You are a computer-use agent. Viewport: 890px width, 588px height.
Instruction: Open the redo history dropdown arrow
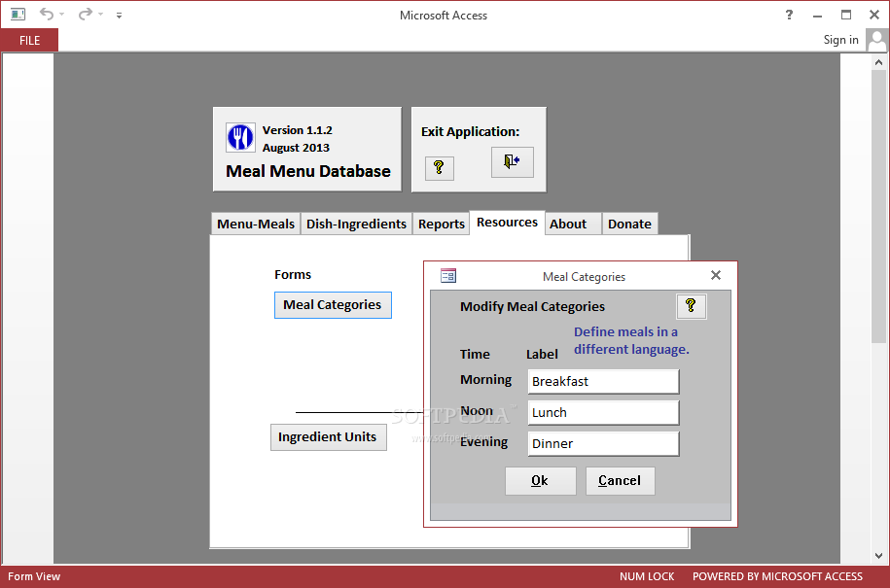point(100,15)
